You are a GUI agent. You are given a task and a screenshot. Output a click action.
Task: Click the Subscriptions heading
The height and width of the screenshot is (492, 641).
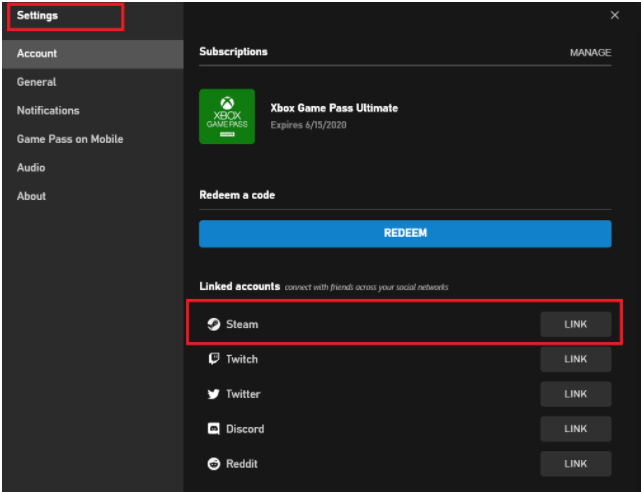[x=233, y=51]
